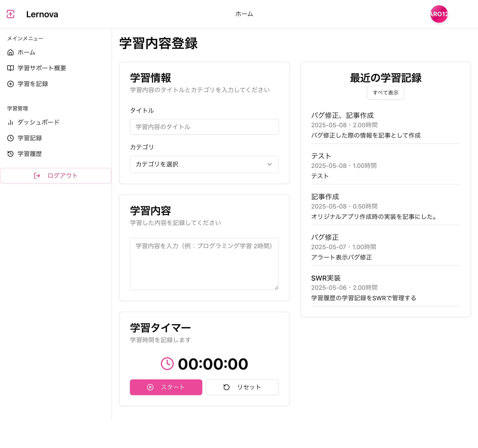This screenshot has width=478, height=448.
Task: Open the SWR実装 learning record
Action: pos(326,278)
